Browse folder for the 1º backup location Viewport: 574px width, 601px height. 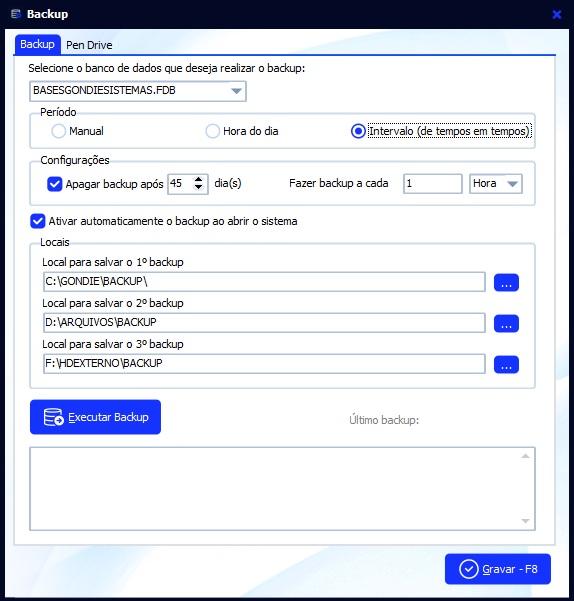[x=506, y=282]
